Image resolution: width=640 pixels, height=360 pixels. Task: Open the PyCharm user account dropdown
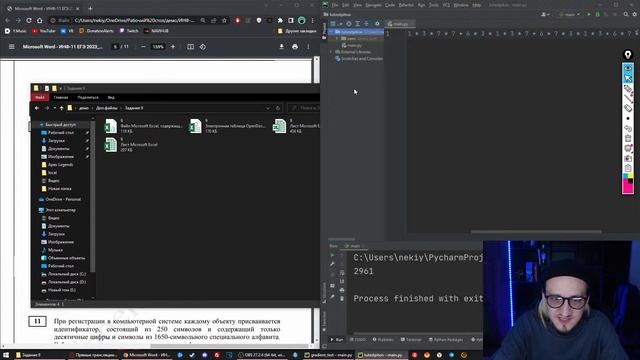(545, 14)
